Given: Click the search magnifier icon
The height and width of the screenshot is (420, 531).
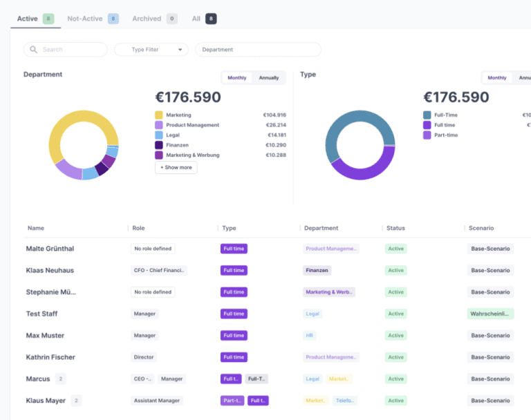Looking at the screenshot, I should [33, 50].
